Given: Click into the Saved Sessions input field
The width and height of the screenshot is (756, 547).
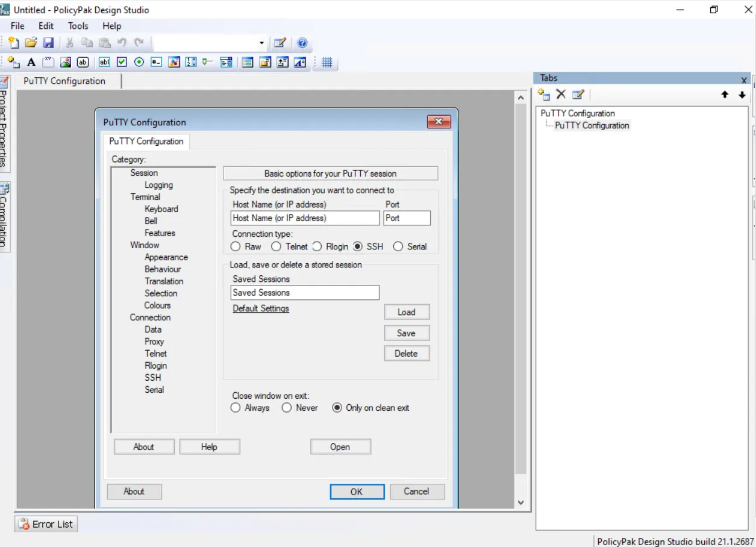Looking at the screenshot, I should pos(305,293).
